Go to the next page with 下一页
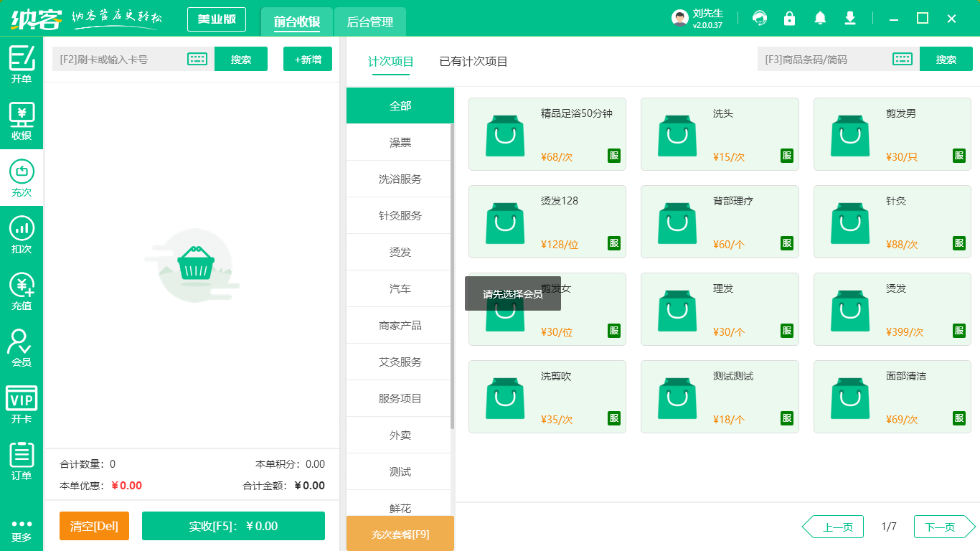The height and width of the screenshot is (551, 980). (x=943, y=526)
